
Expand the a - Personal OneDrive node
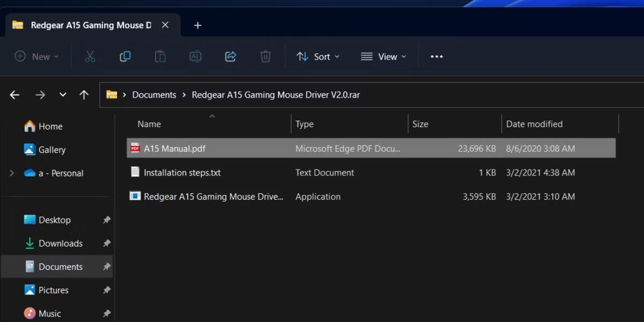click(12, 173)
